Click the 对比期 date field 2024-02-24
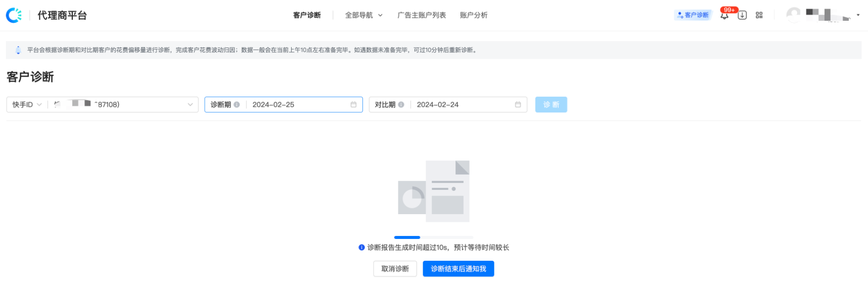 (448, 105)
